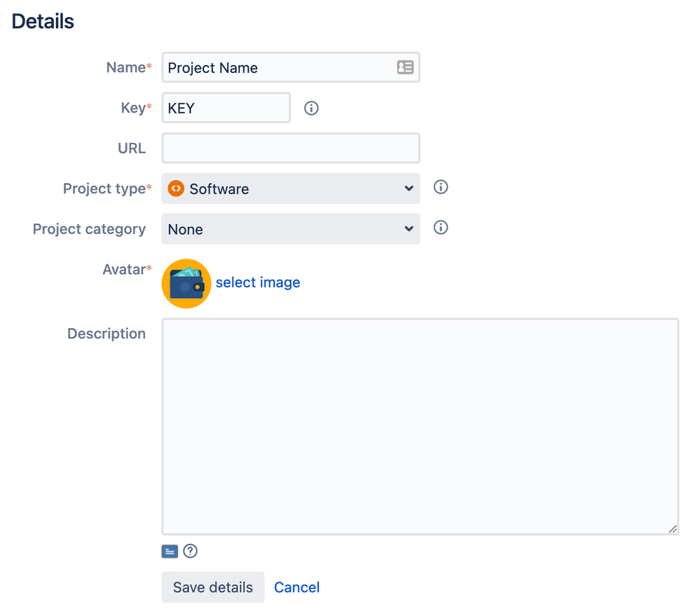
Task: Click the Project category label text
Action: click(x=89, y=229)
